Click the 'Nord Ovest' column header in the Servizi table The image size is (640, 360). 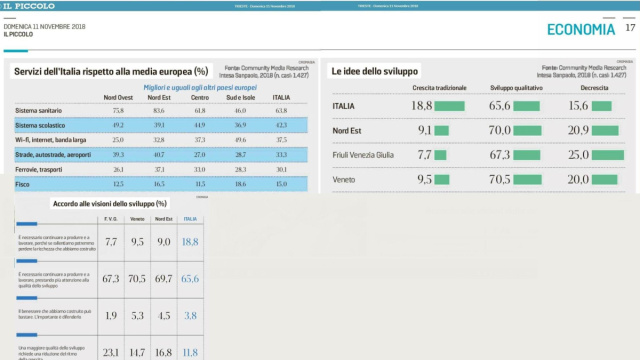(118, 98)
